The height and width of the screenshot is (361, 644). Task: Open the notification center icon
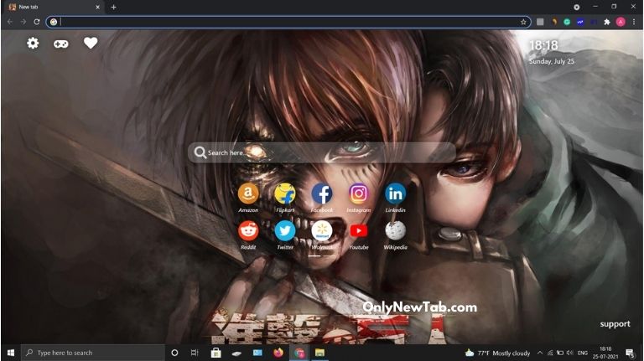pos(630,353)
